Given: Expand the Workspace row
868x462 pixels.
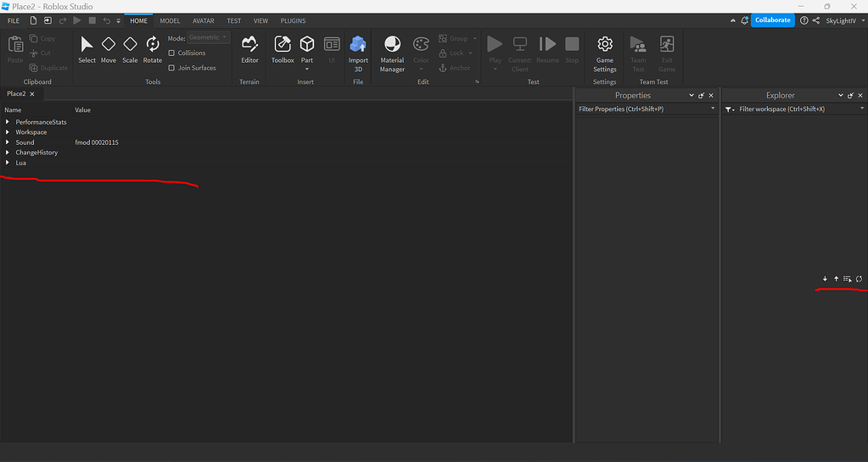Looking at the screenshot, I should pos(7,132).
